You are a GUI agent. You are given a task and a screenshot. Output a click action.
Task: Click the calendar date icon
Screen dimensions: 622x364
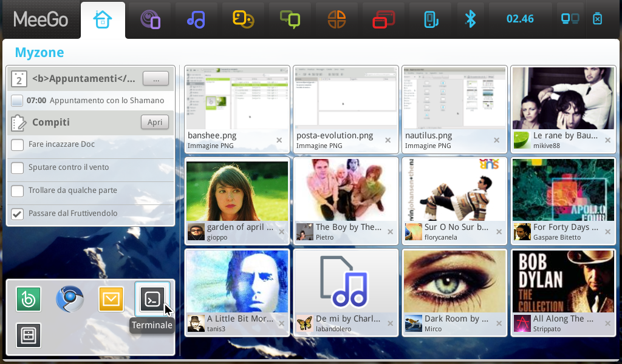click(x=19, y=79)
